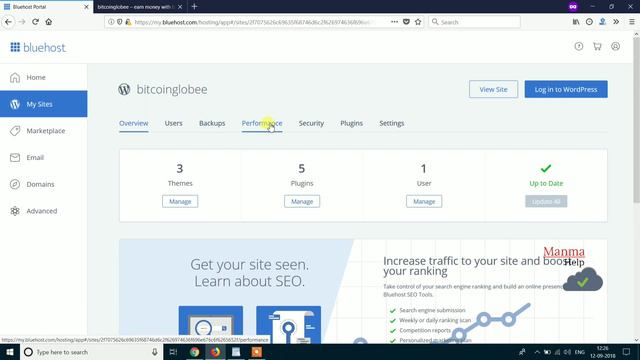Open Marketplace in sidebar
This screenshot has height=360, width=640.
tap(44, 131)
